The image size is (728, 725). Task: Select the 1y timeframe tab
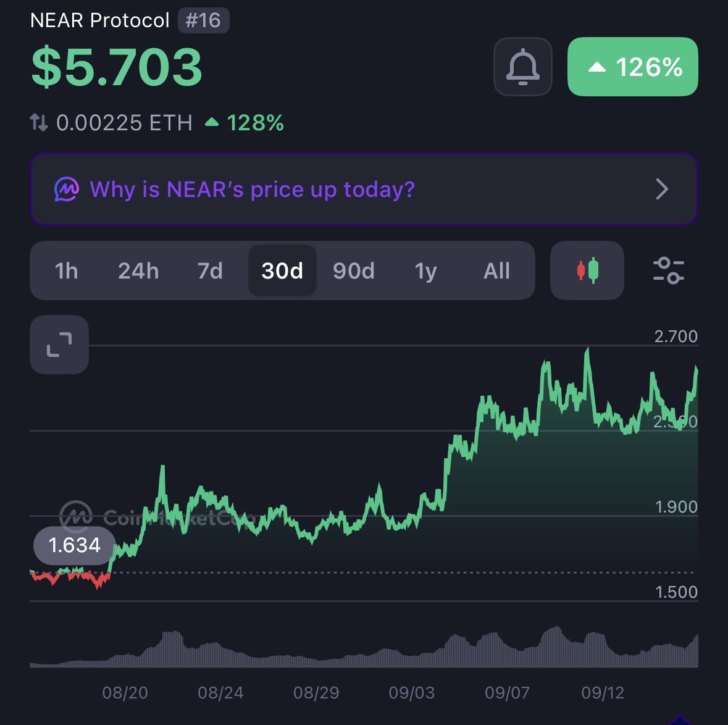[426, 270]
